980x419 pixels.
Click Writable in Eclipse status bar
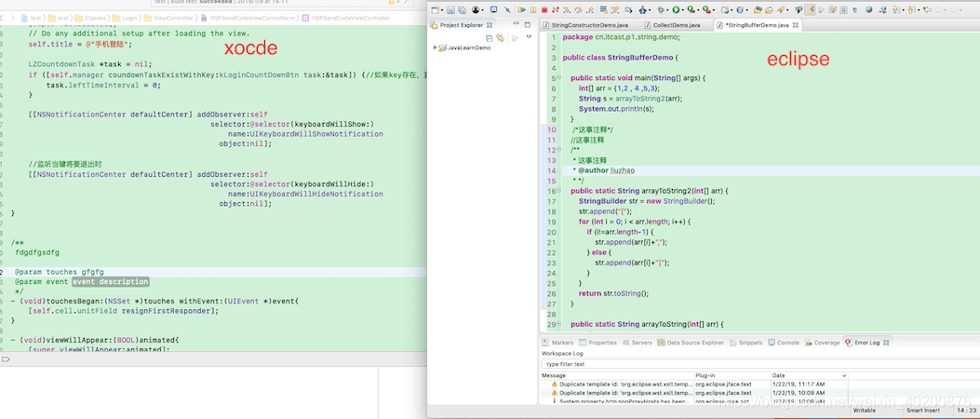point(865,411)
